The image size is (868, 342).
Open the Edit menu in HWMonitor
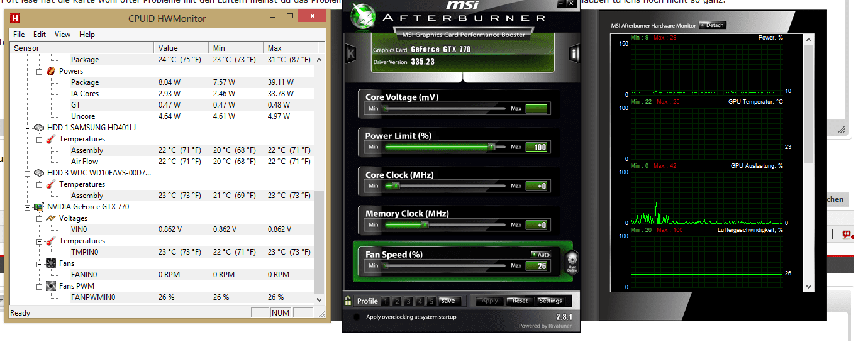click(x=40, y=35)
